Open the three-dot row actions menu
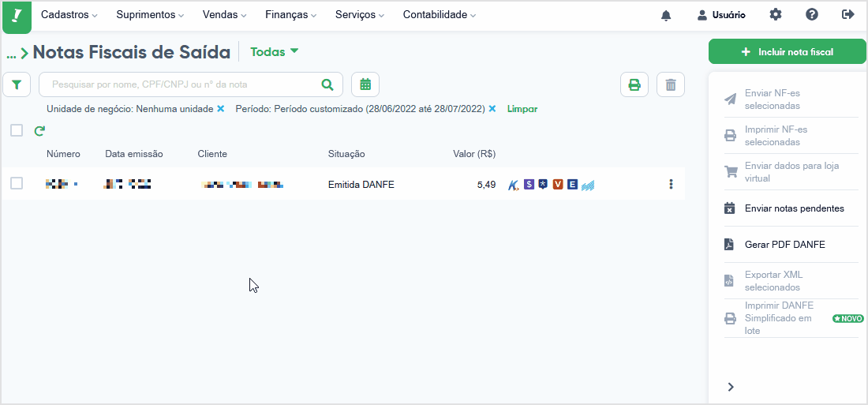 [671, 184]
